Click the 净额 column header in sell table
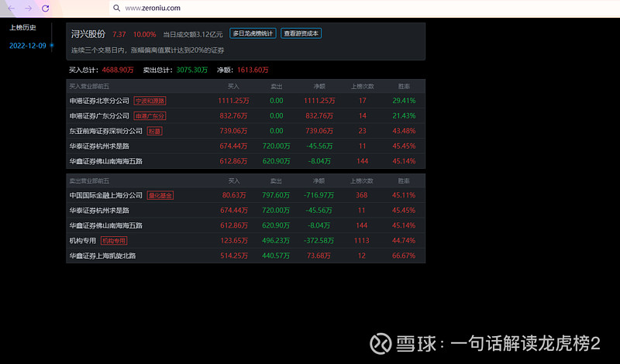620x364 pixels. click(319, 181)
